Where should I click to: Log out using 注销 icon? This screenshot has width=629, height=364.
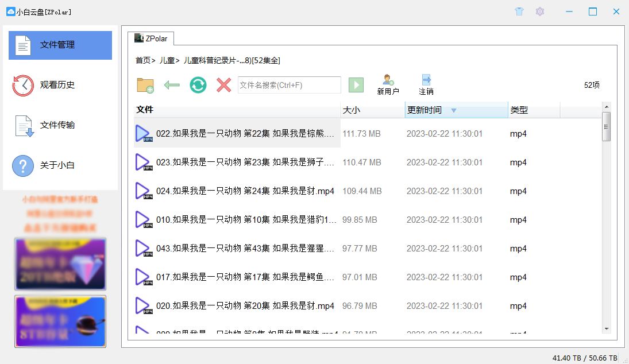tap(426, 84)
